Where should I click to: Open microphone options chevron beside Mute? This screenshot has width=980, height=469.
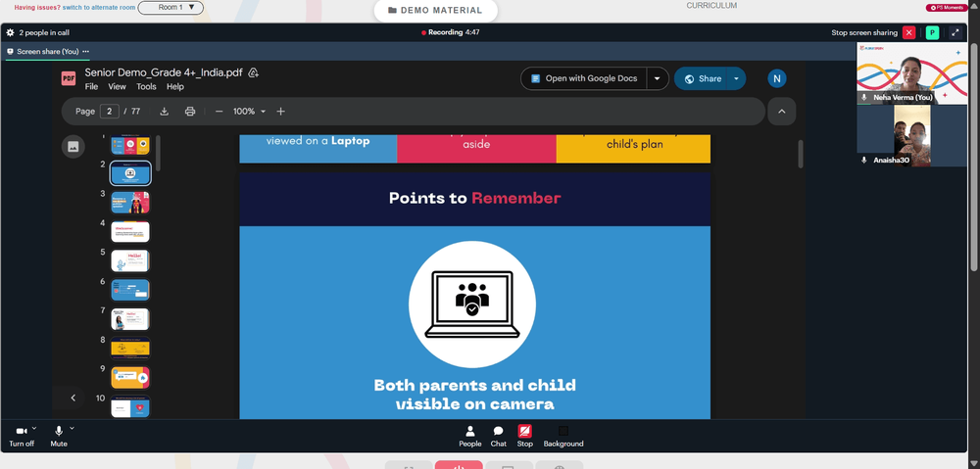click(x=72, y=428)
